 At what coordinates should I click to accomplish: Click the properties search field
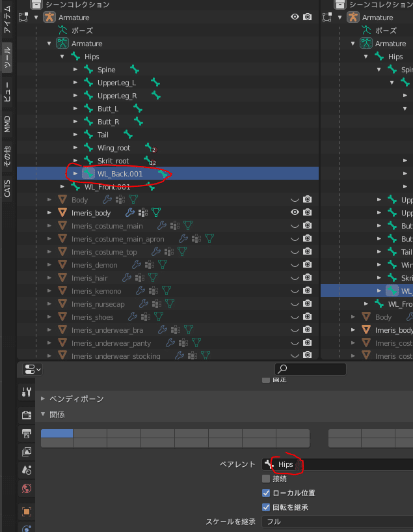point(310,369)
